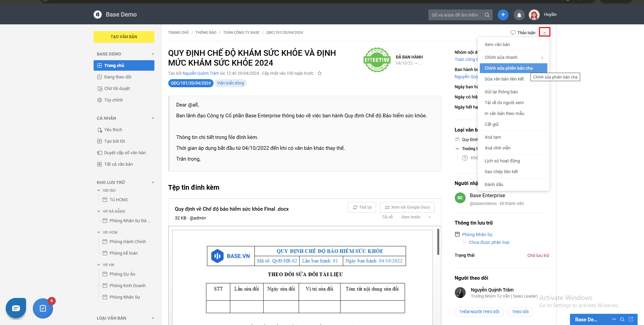Click the BE recipient avatar

click(460, 198)
